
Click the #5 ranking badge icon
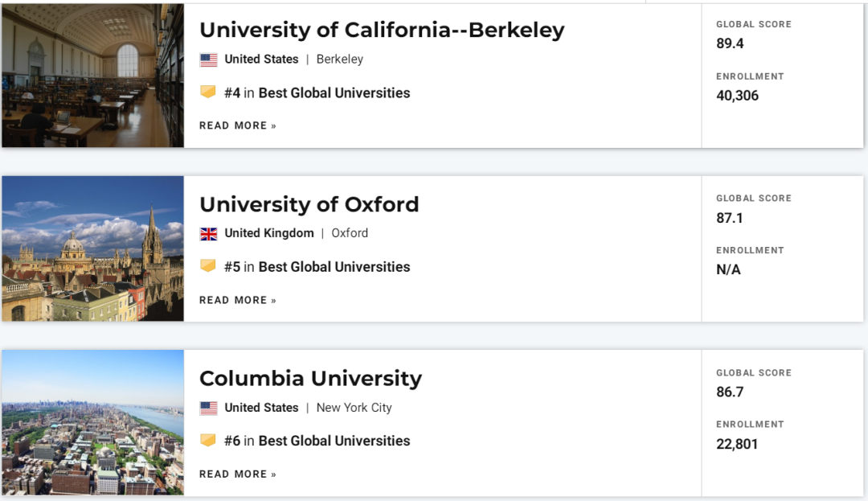[x=208, y=266]
